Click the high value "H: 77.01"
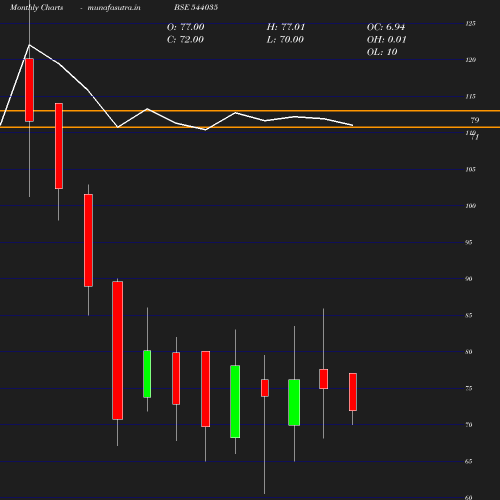The width and height of the screenshot is (500, 500). coord(286,27)
